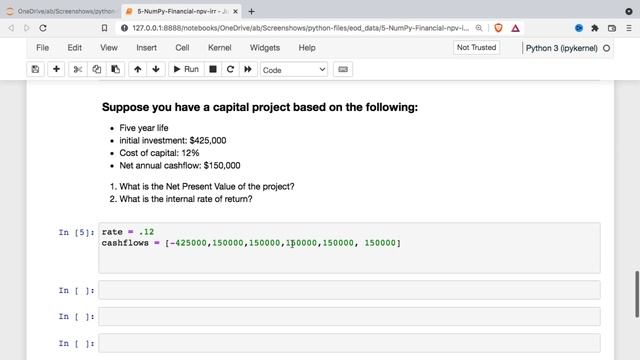This screenshot has height=360, width=640.
Task: Click the third empty code cell
Action: click(349, 343)
